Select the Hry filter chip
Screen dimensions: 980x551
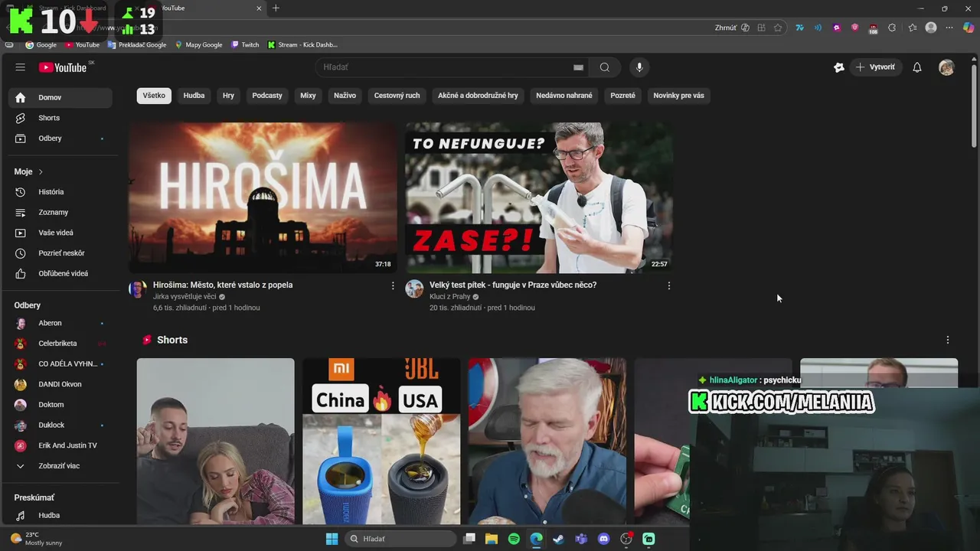pos(228,96)
